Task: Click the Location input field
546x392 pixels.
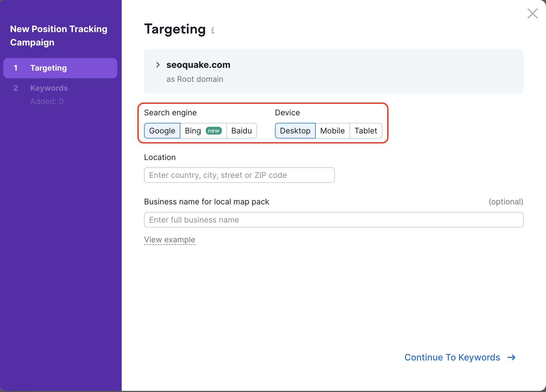Action: (x=240, y=175)
